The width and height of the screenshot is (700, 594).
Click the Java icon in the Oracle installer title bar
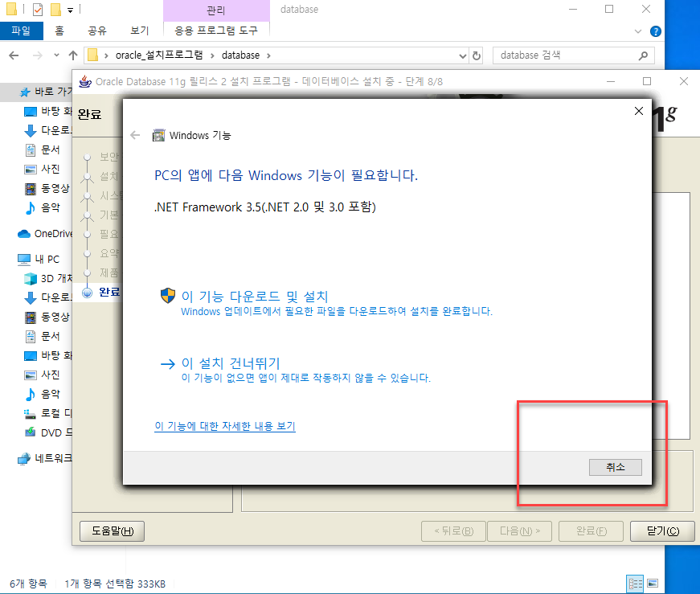click(x=85, y=81)
